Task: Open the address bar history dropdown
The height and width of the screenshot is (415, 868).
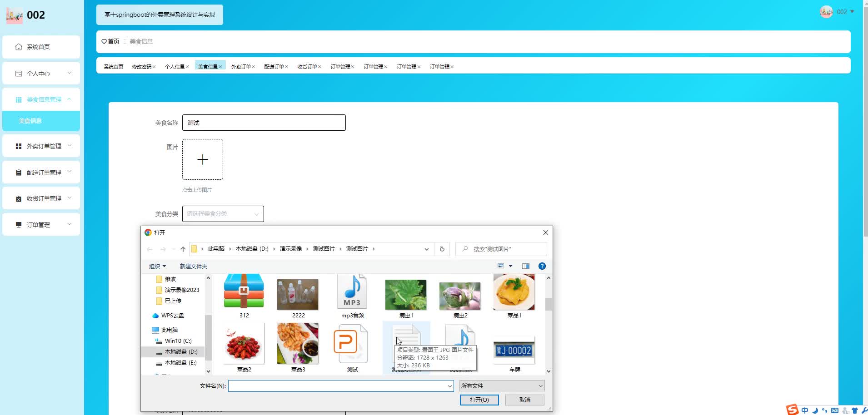Action: (x=426, y=249)
